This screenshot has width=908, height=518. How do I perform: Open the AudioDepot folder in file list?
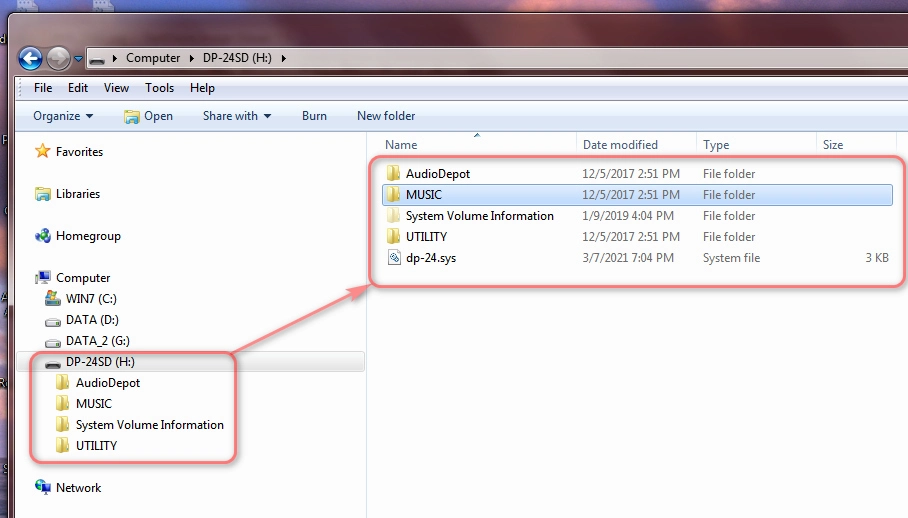(x=437, y=174)
